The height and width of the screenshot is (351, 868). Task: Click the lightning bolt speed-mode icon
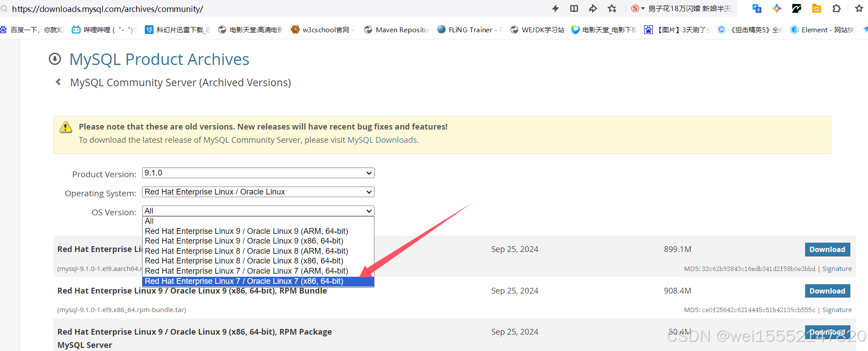(x=555, y=8)
